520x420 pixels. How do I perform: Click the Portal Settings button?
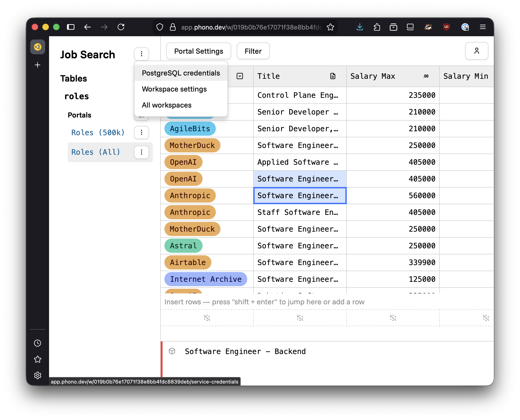tap(198, 51)
